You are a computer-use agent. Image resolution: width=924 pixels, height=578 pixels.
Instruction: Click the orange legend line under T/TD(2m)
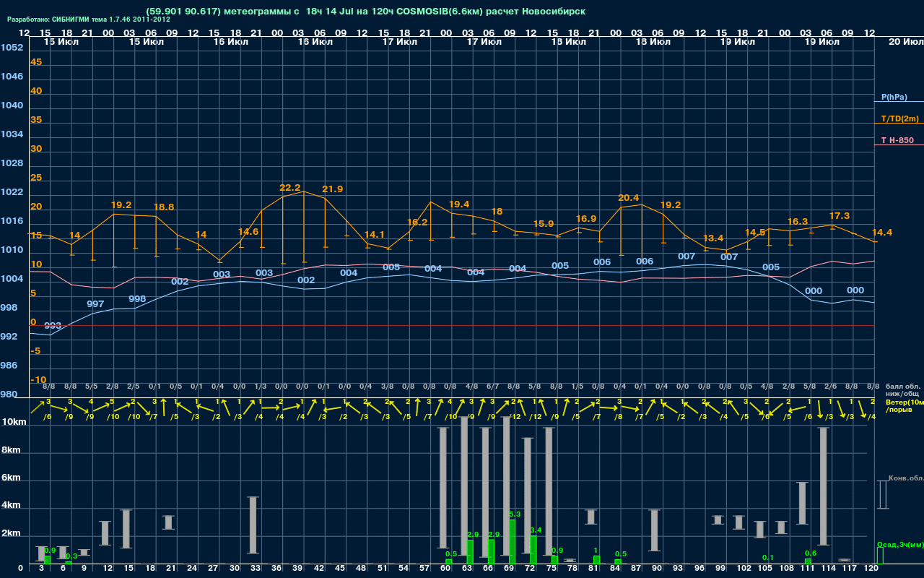tap(899, 124)
